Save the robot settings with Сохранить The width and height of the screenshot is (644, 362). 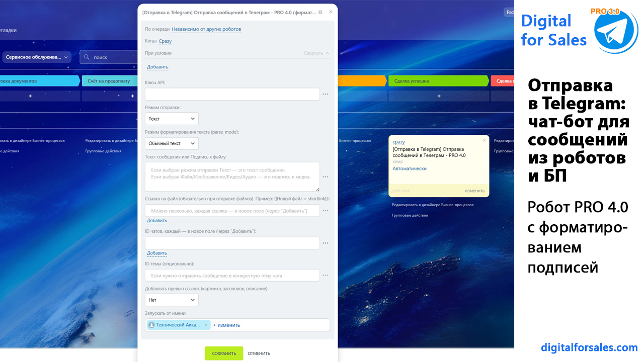click(x=224, y=353)
